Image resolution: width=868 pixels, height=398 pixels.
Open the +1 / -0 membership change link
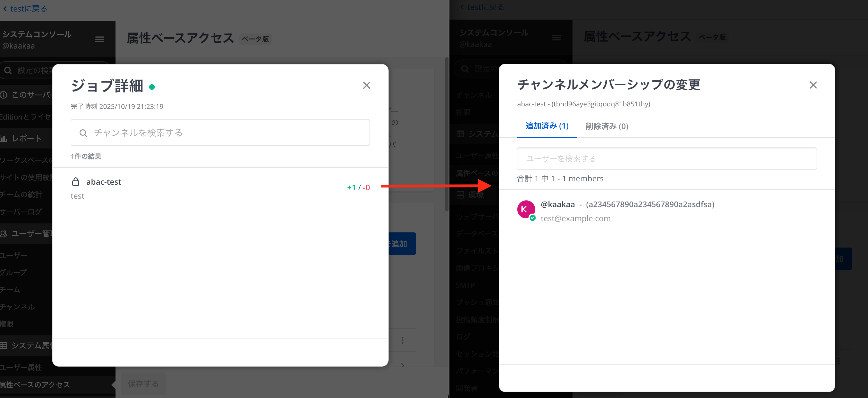(x=358, y=187)
